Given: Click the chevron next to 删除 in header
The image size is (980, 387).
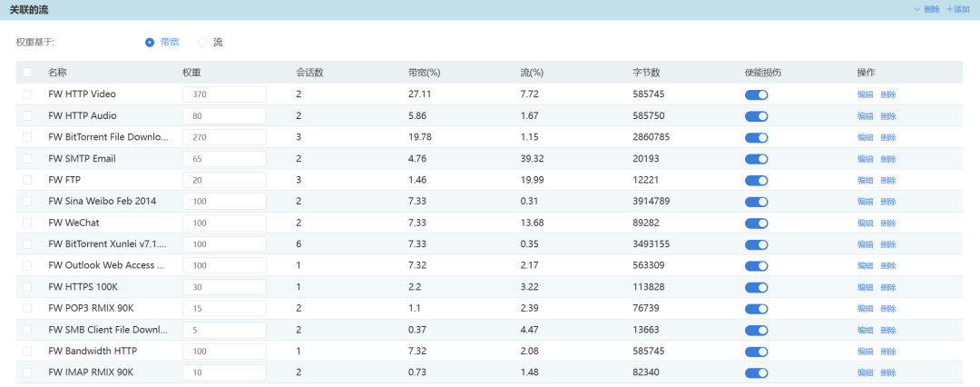Looking at the screenshot, I should 917,9.
